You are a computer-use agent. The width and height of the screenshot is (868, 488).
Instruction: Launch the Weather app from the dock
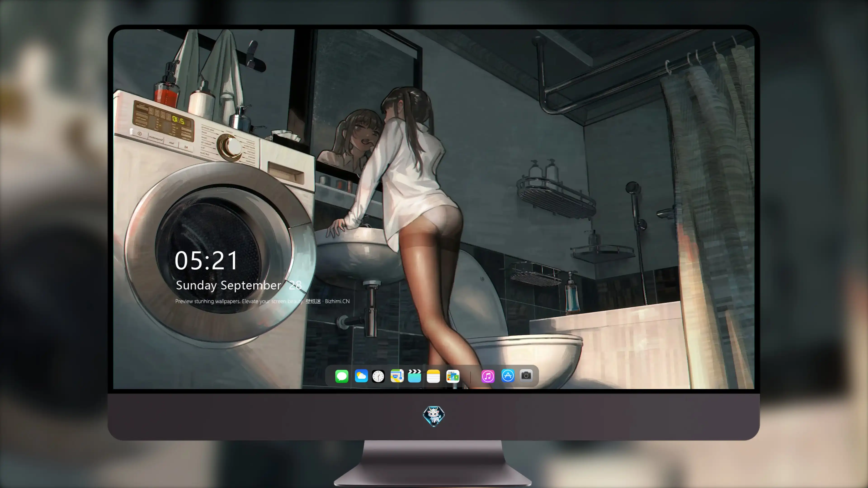(361, 376)
